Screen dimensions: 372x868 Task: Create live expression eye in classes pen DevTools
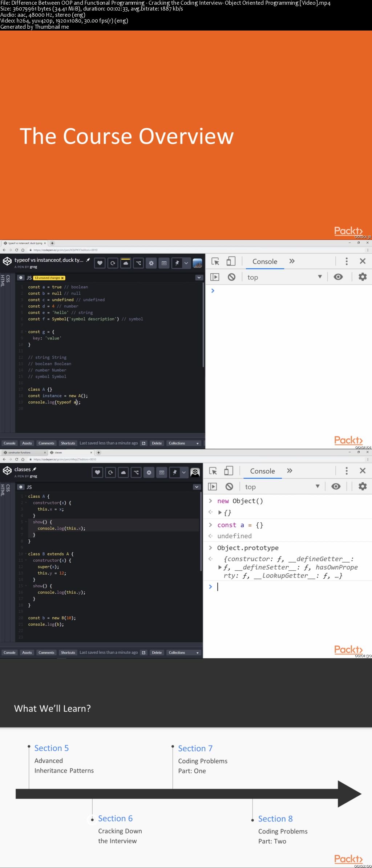[336, 486]
